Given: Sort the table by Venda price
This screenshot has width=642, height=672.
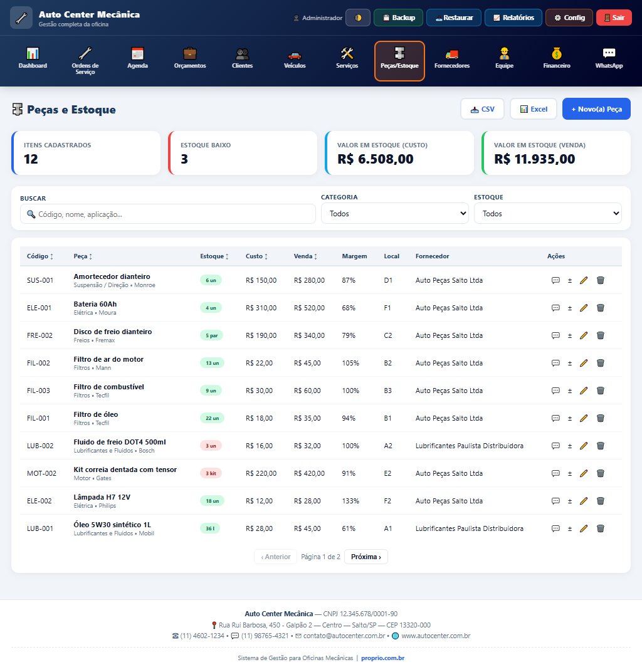Looking at the screenshot, I should (x=305, y=256).
